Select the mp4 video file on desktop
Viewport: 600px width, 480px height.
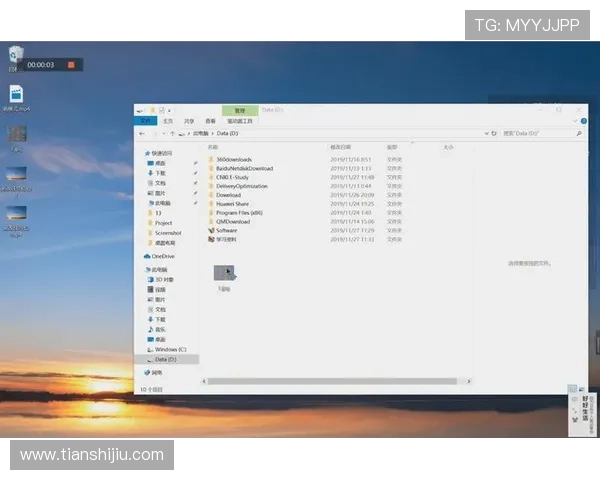[16, 95]
